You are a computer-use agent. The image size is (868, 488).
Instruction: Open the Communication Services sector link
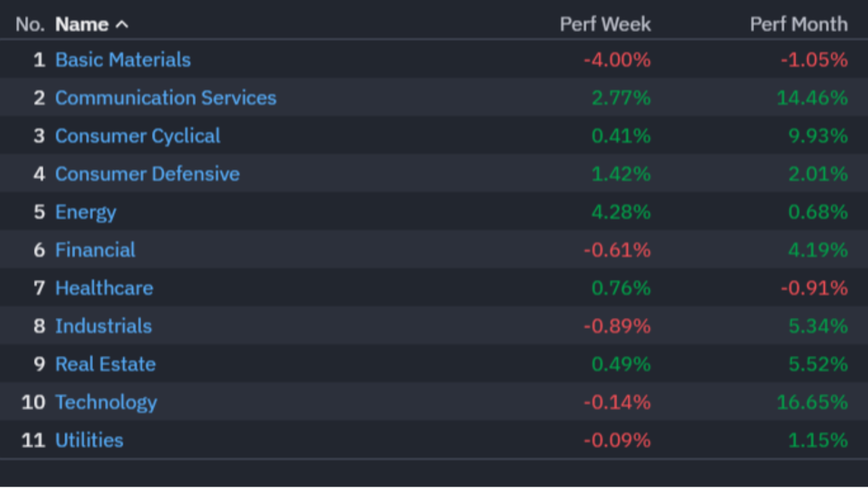pyautogui.click(x=165, y=98)
